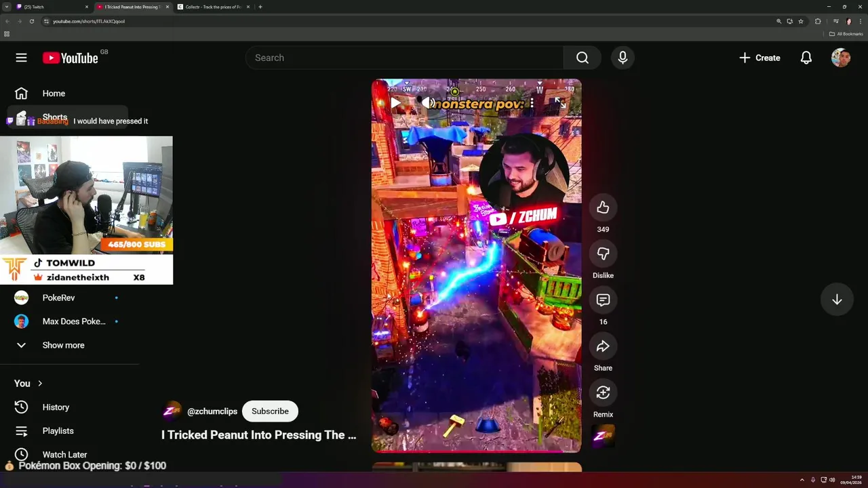This screenshot has height=488, width=868.
Task: Open the @zchumclips channel link
Action: [x=212, y=411]
